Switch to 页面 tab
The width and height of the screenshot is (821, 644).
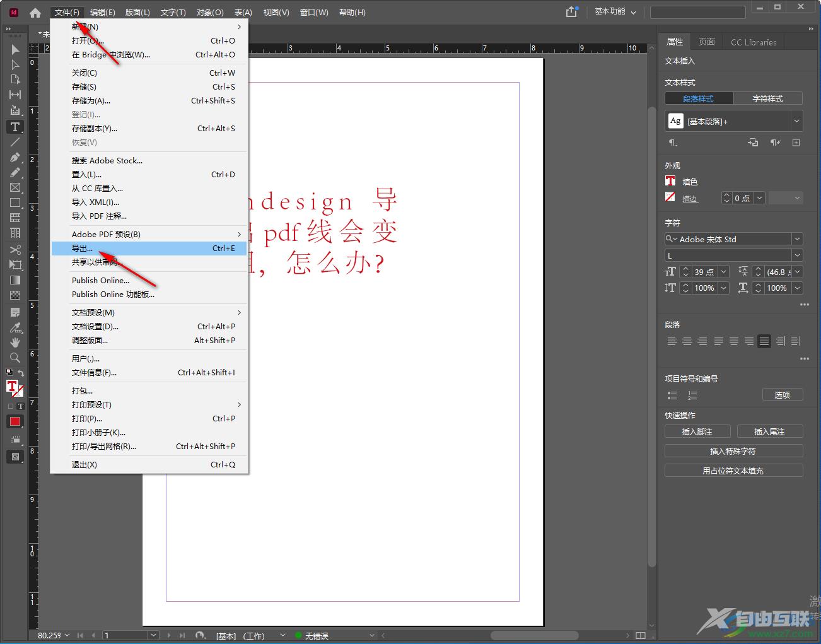pyautogui.click(x=707, y=42)
